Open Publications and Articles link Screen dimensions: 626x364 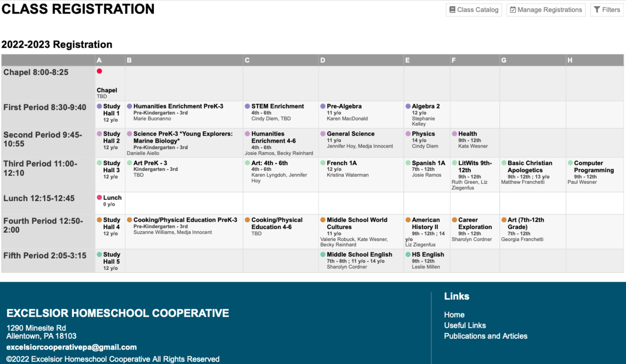[486, 336]
